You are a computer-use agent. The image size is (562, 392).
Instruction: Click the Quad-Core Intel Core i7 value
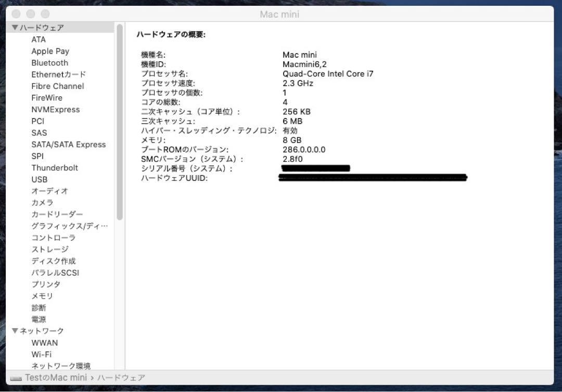328,74
